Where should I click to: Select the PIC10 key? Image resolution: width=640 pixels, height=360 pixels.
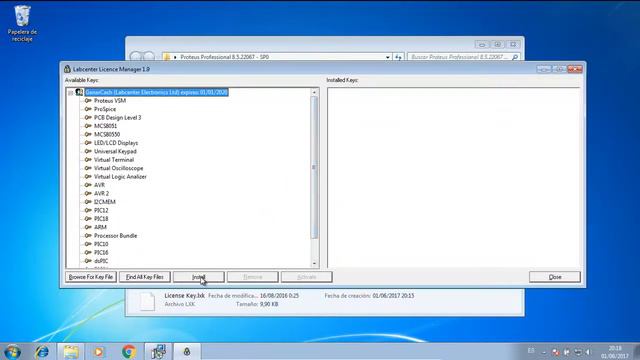pyautogui.click(x=101, y=244)
